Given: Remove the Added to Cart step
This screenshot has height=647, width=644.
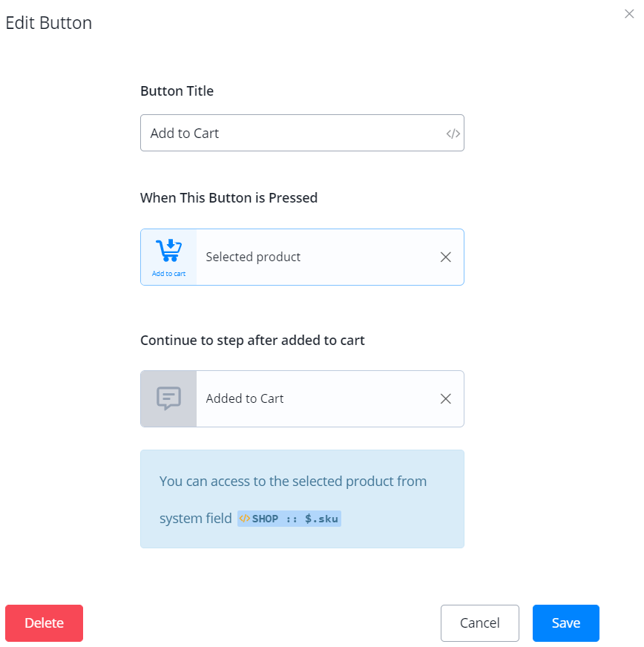Looking at the screenshot, I should (x=445, y=398).
